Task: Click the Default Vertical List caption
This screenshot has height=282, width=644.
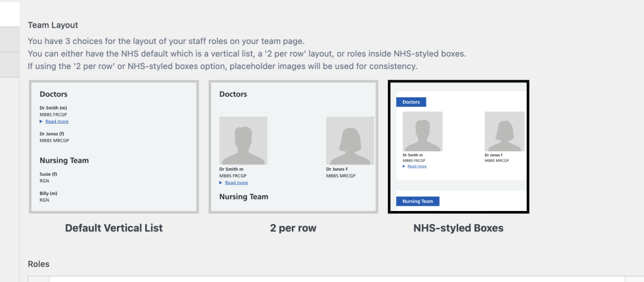Action: 114,229
